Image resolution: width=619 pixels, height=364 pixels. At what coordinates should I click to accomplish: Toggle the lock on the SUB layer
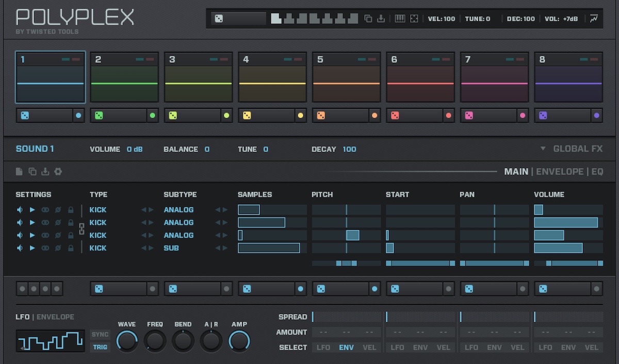click(x=71, y=248)
